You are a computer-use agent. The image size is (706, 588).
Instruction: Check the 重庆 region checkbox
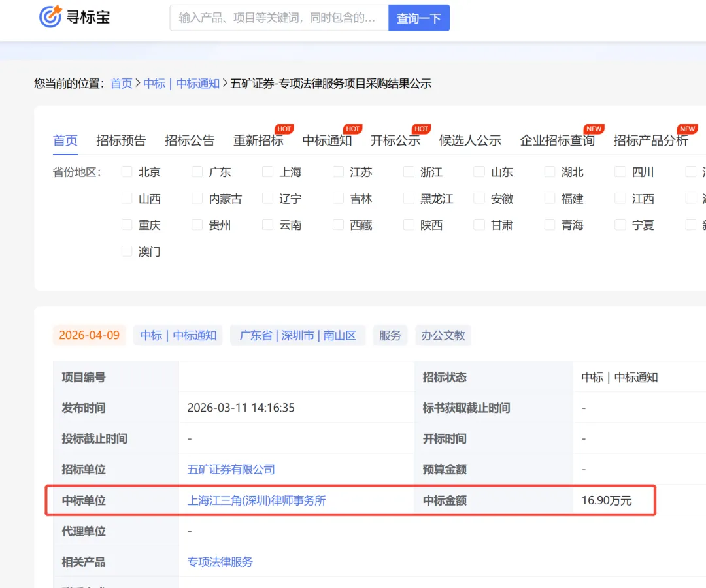(x=127, y=225)
